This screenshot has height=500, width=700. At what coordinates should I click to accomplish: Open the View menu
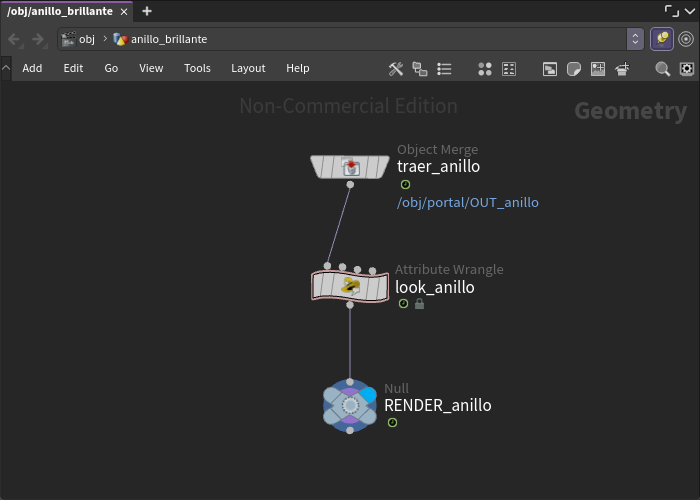pyautogui.click(x=151, y=68)
